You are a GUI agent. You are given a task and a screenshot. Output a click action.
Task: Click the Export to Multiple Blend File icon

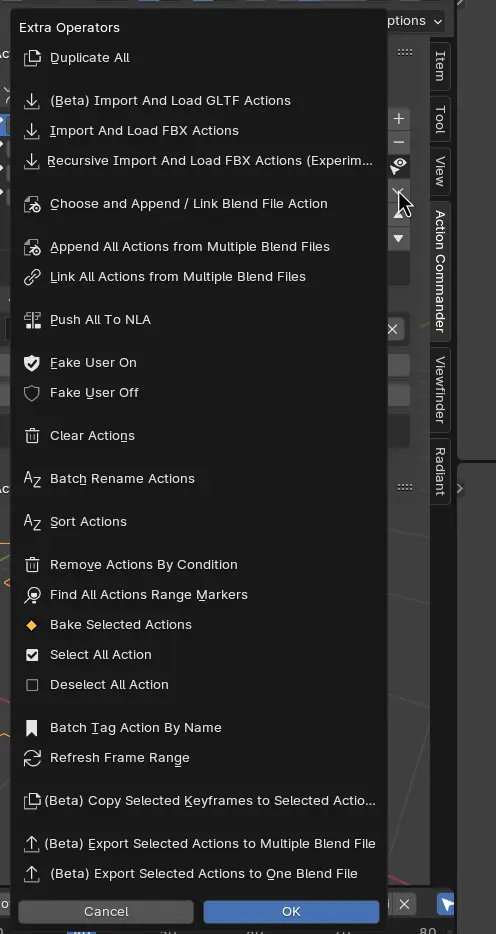(x=31, y=844)
